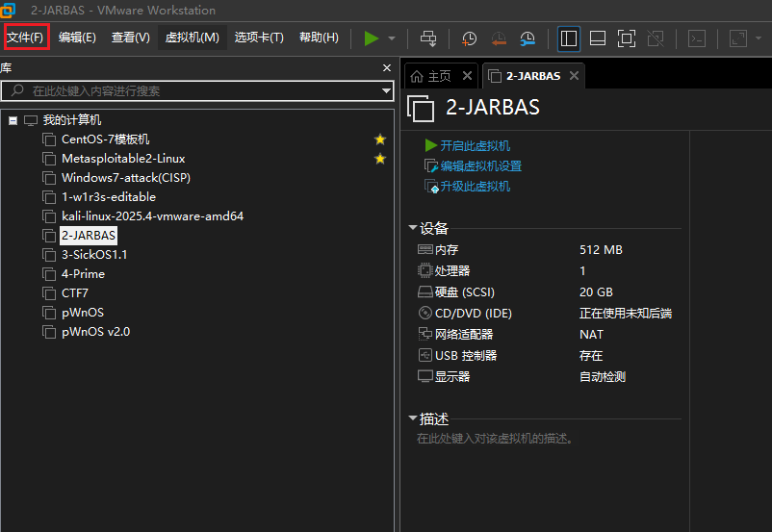Viewport: 772px width, 532px height.
Task: Select the 1-w1r3s-editable virtual machine
Action: tap(109, 197)
